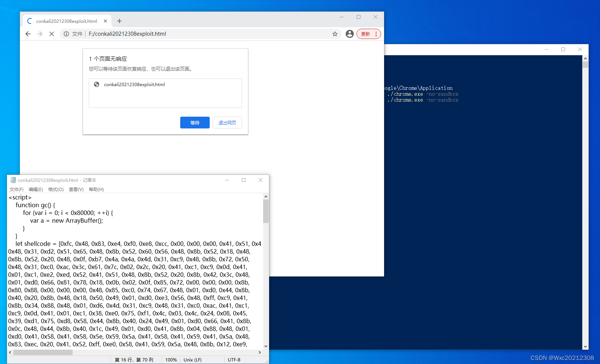Click the 等待 wait button
This screenshot has width=600, height=364.
tap(195, 123)
